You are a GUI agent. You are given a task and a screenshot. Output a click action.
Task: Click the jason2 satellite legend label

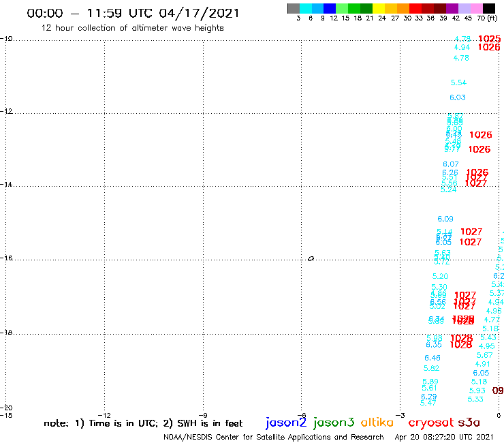coord(286,423)
